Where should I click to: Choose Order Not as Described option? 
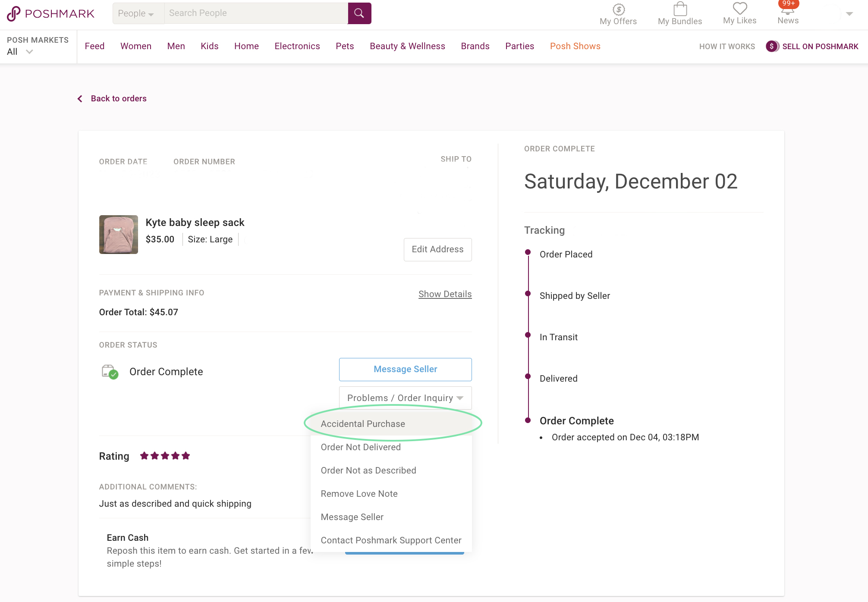click(x=368, y=470)
